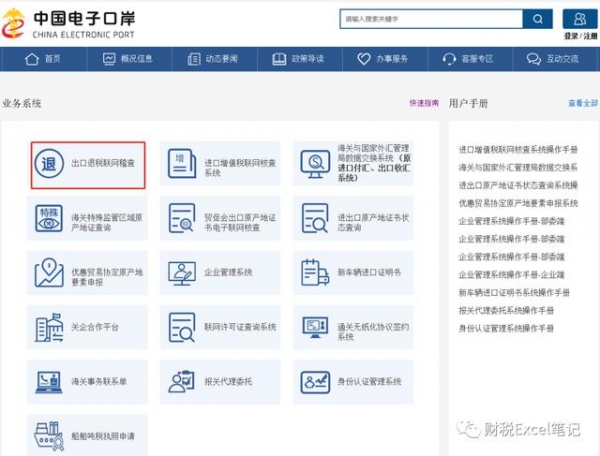Click the 出口退税联网稽查 icon
The image size is (600, 456).
tap(49, 163)
